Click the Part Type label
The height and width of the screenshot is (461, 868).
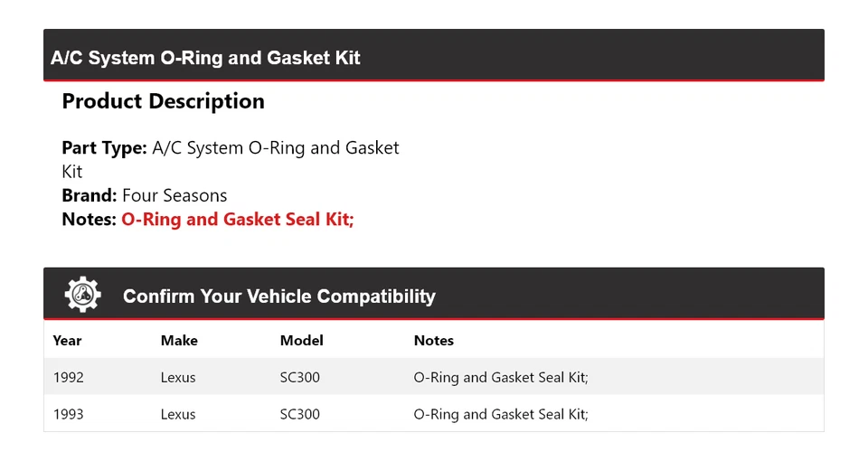(104, 147)
